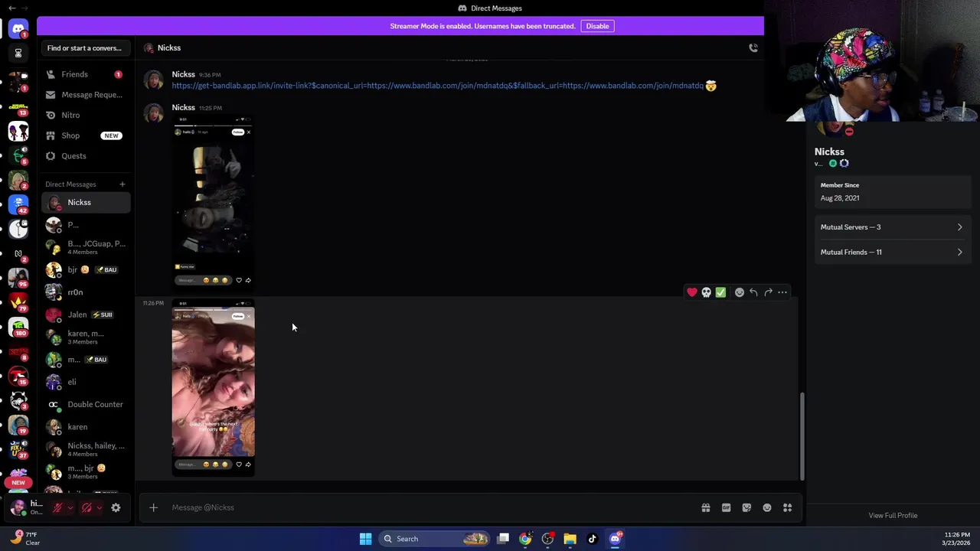Open Friends tab
980x551 pixels.
86,74
